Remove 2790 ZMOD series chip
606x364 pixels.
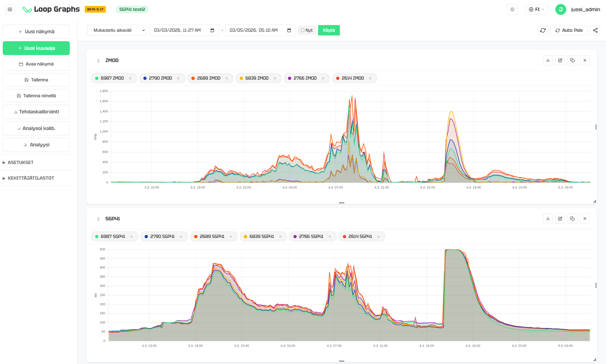[x=178, y=78]
